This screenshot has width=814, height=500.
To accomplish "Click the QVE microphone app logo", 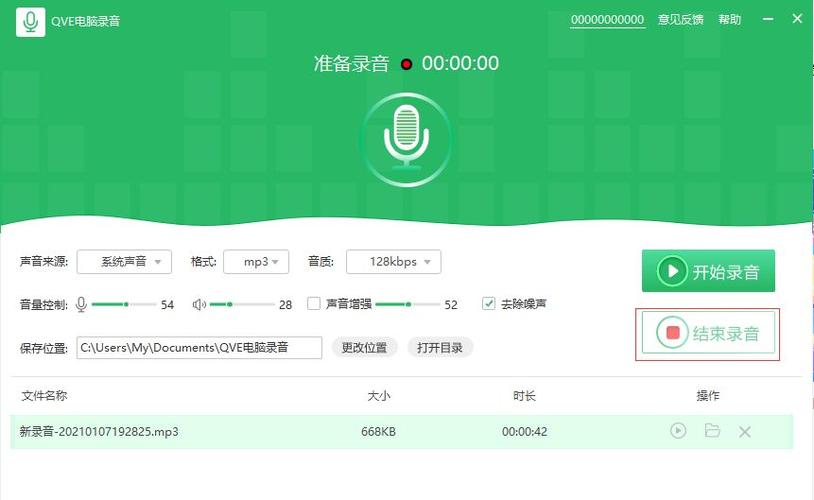I will pos(31,22).
